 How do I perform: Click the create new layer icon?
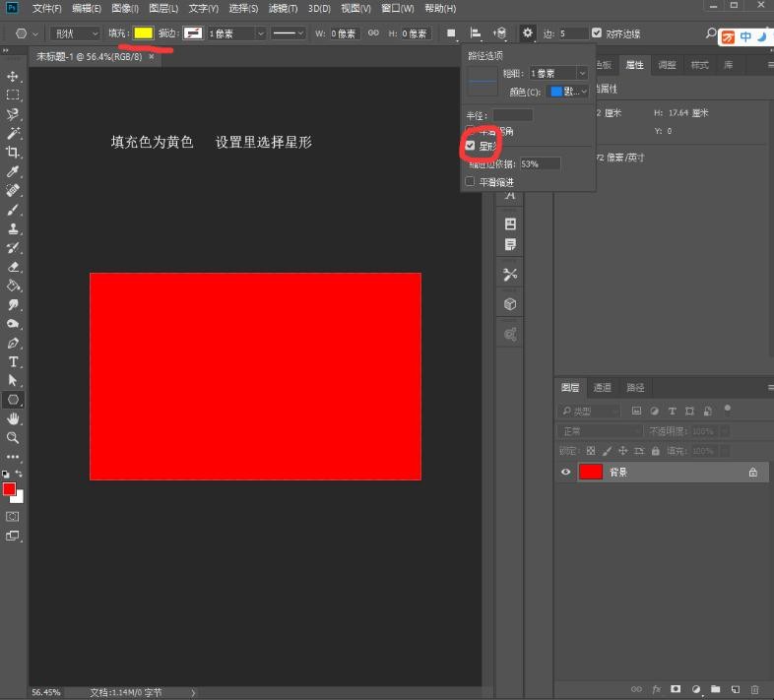tap(735, 689)
